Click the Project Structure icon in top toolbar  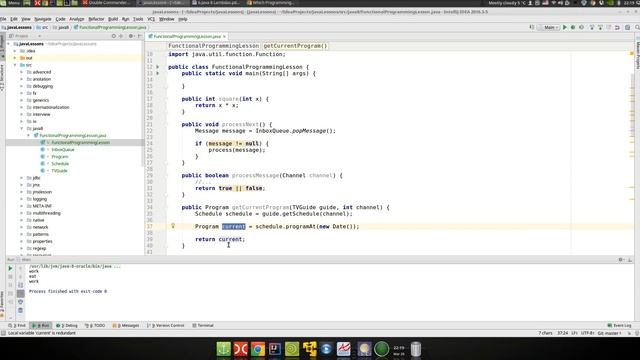coord(627,27)
